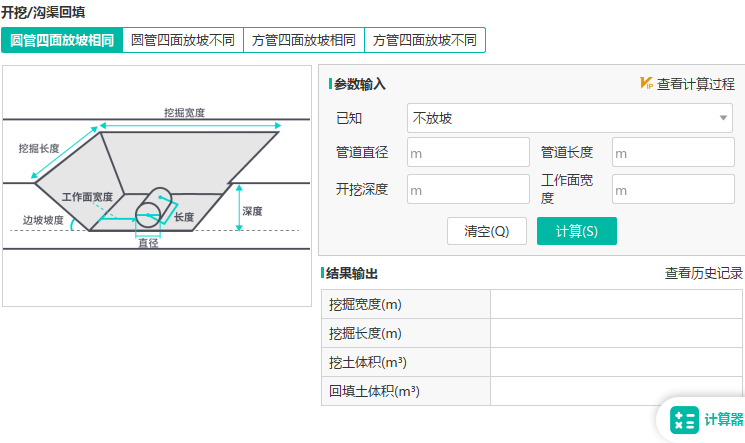
Task: Select the 方管四面放坡相同 tab
Action: coord(304,40)
